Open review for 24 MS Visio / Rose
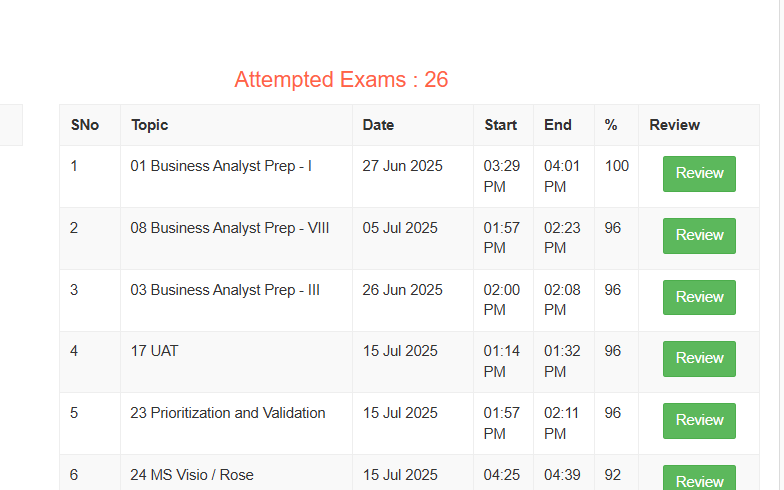The width and height of the screenshot is (784, 490). [699, 480]
